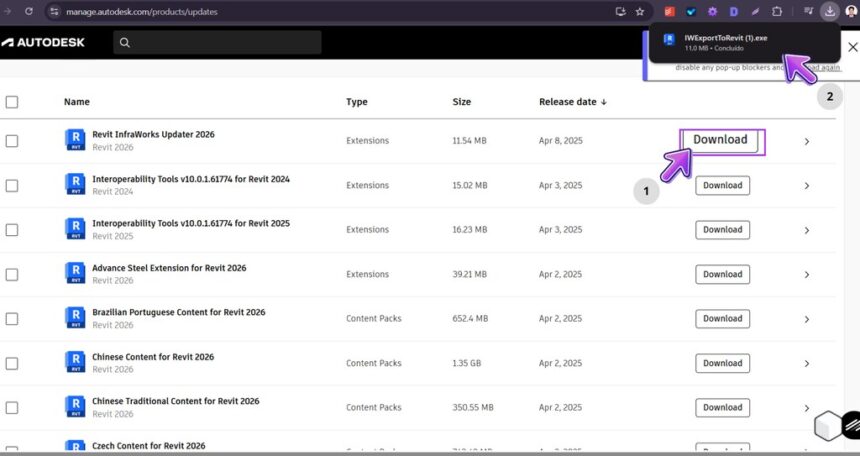This screenshot has height=456, width=860.
Task: Check the Revit InfraWorks Updater 2026 row
Action: point(12,141)
